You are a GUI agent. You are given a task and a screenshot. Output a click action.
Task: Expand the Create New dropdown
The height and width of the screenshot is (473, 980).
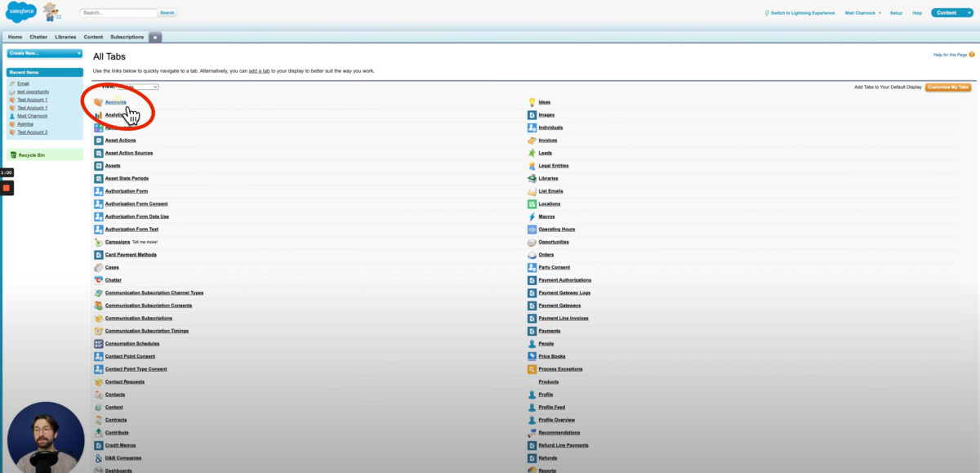coord(45,53)
